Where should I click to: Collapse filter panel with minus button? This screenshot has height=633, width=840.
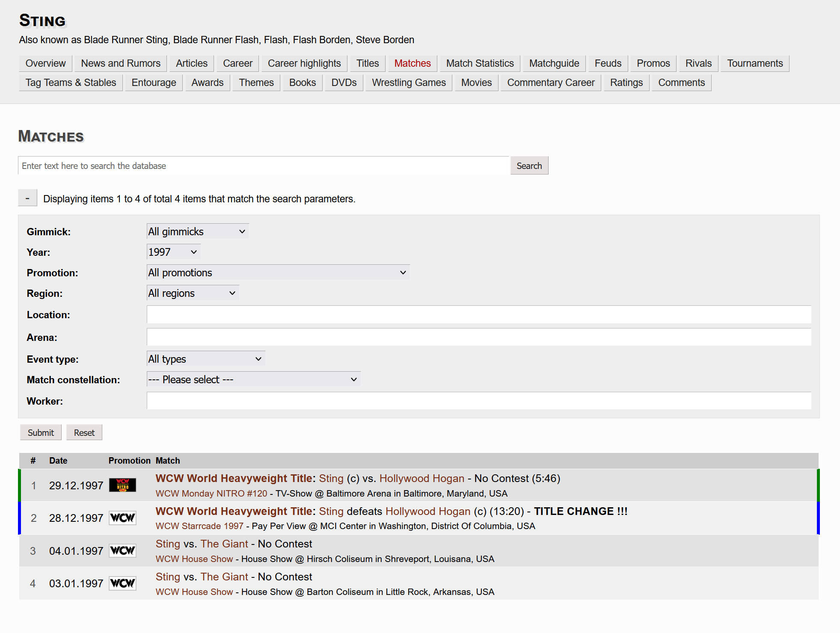coord(27,198)
